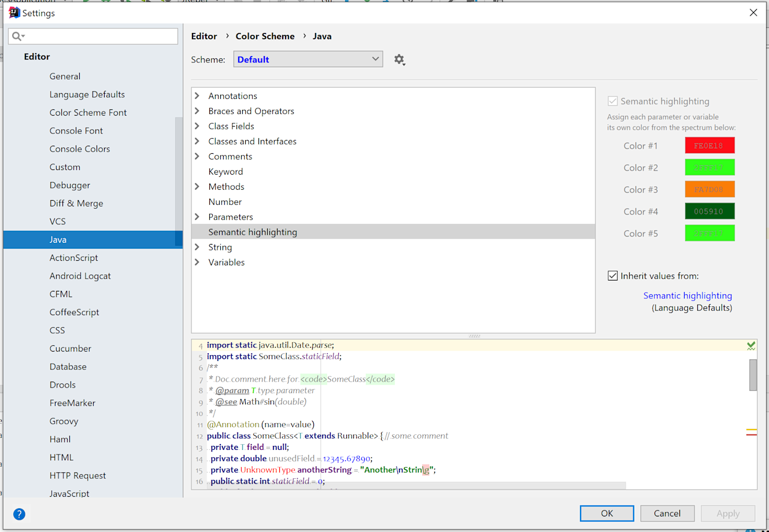Select Number in the attributes list

tap(225, 202)
